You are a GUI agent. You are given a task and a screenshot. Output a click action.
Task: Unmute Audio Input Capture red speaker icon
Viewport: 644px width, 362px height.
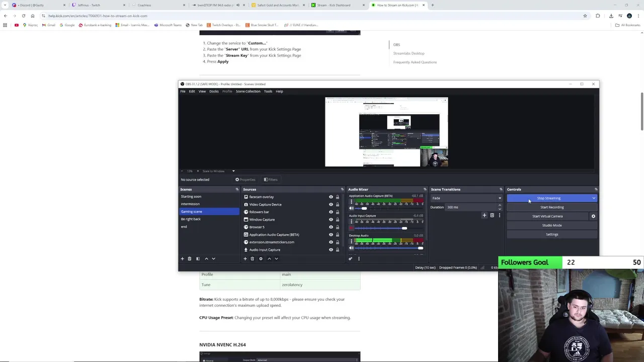click(351, 228)
